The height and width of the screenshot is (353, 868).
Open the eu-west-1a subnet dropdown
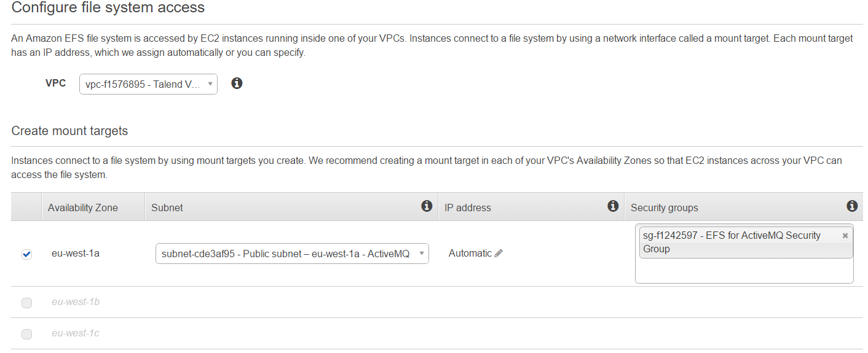click(x=292, y=254)
